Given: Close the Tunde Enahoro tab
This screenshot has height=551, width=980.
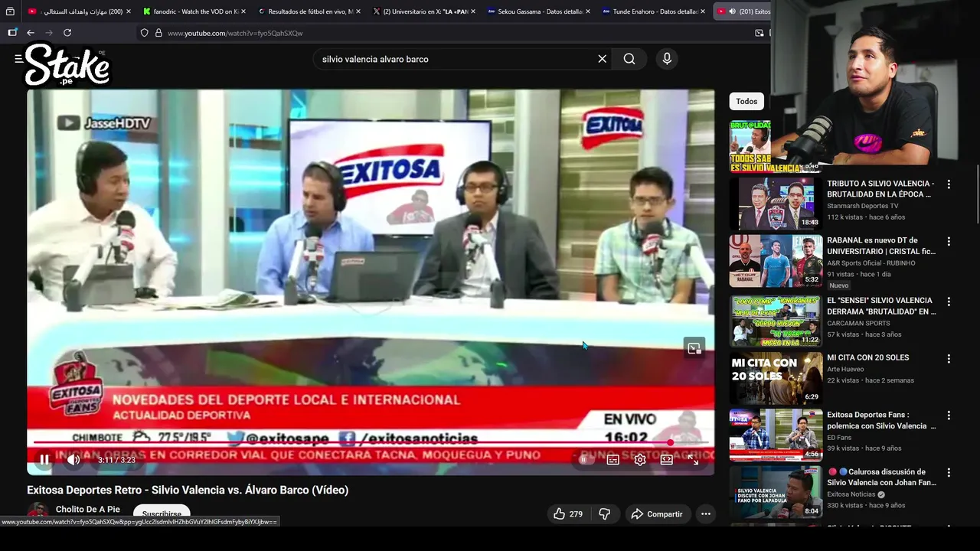Looking at the screenshot, I should point(703,11).
